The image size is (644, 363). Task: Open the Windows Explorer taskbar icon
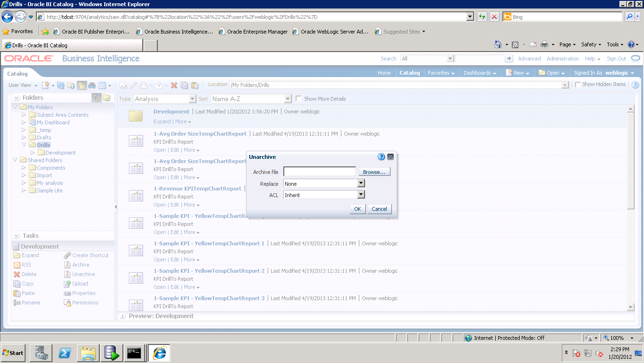click(x=88, y=353)
